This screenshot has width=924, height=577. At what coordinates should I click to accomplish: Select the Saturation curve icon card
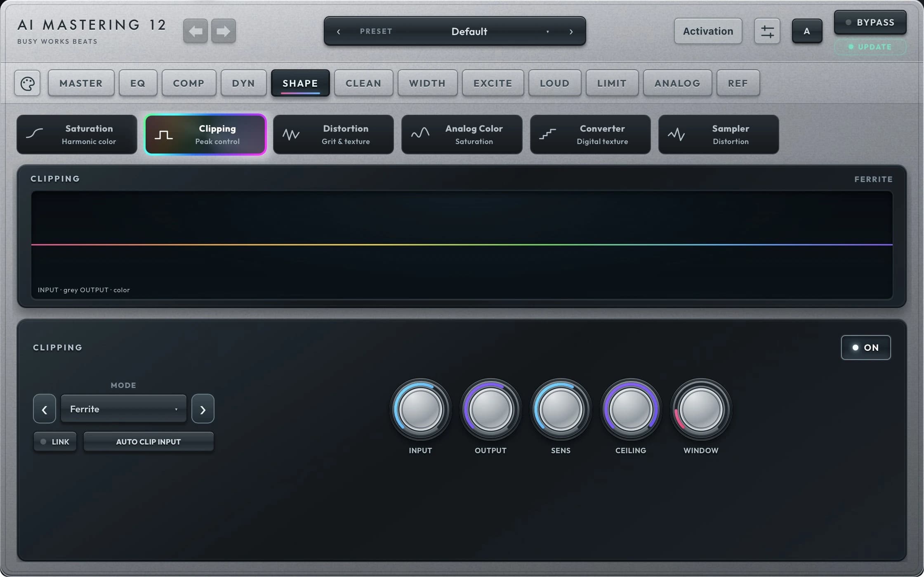point(77,135)
